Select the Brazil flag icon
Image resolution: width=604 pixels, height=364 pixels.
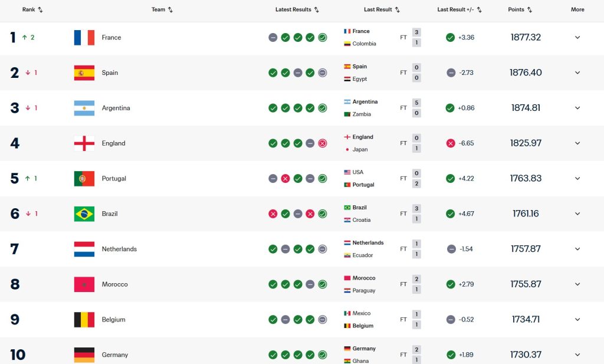pos(83,214)
